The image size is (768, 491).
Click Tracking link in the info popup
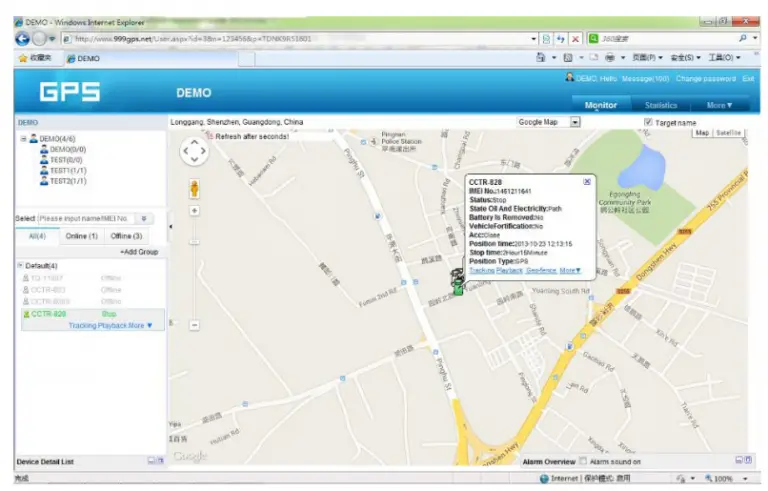pos(481,270)
